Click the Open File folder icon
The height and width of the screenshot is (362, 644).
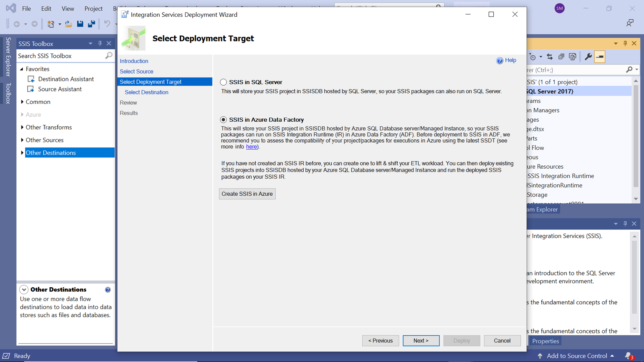click(x=68, y=24)
